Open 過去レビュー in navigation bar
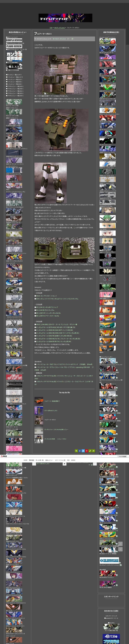 pos(49,460)
